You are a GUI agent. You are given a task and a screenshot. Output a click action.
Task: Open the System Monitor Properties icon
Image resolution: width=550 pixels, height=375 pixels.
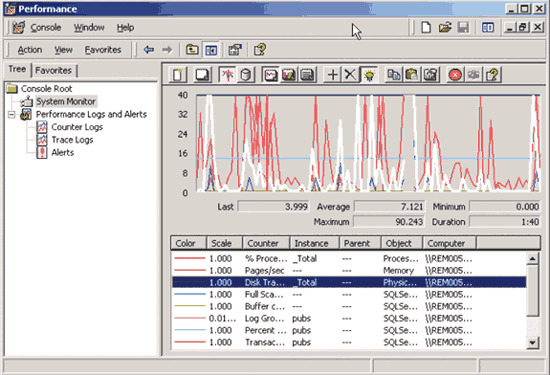(x=430, y=75)
